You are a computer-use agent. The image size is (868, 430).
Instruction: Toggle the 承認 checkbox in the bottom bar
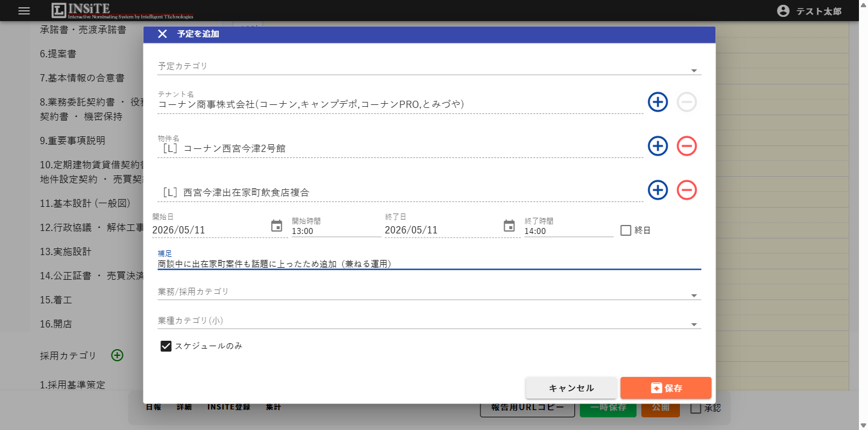[x=696, y=408]
